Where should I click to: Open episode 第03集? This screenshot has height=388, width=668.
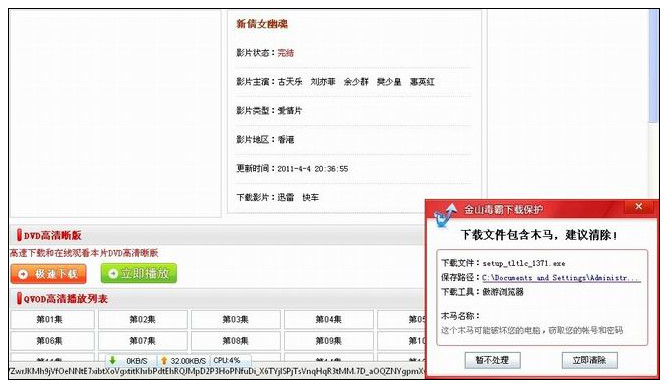236,319
